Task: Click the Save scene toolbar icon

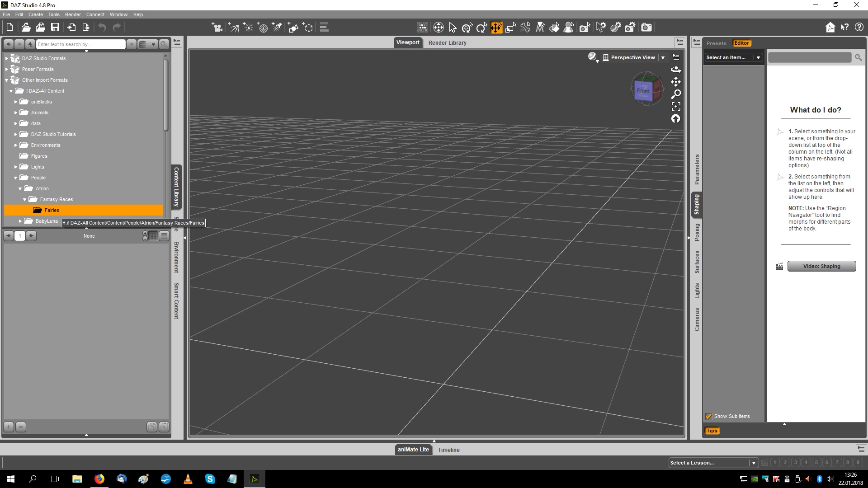Action: pyautogui.click(x=55, y=28)
